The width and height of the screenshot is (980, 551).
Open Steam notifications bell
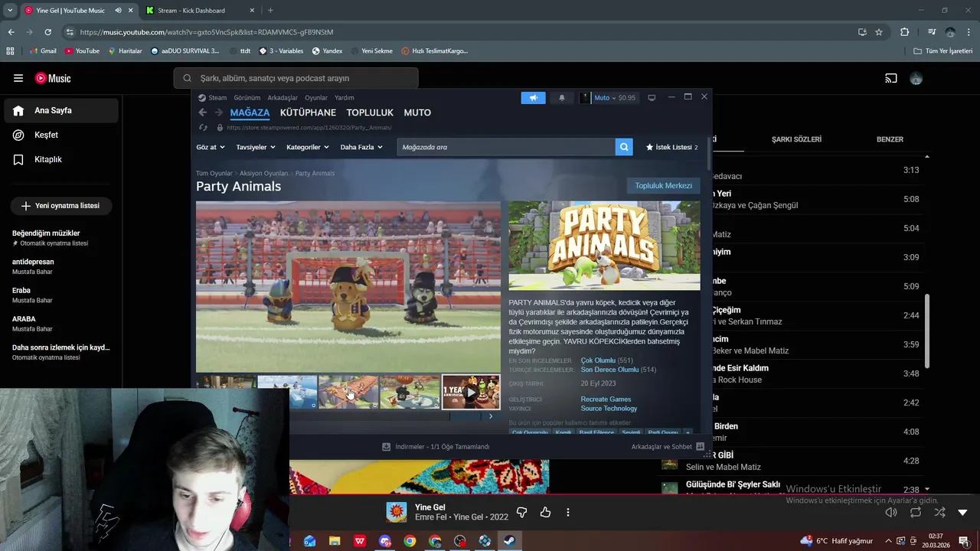click(562, 98)
